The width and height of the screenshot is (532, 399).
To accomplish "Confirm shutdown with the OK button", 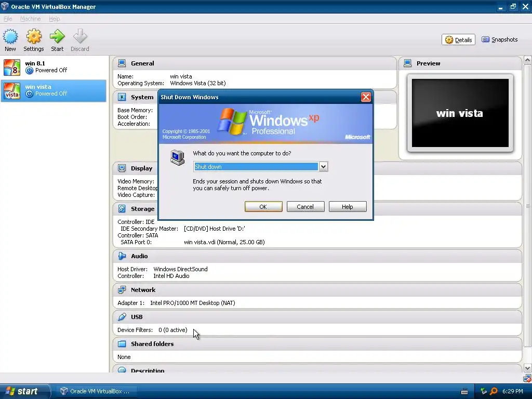I will (x=263, y=207).
